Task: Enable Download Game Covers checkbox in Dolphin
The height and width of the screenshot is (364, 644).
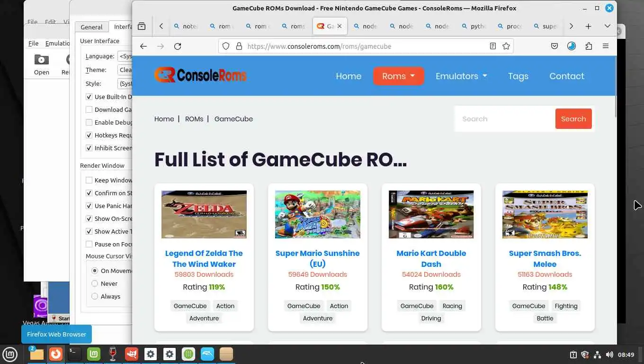Action: pyautogui.click(x=89, y=109)
